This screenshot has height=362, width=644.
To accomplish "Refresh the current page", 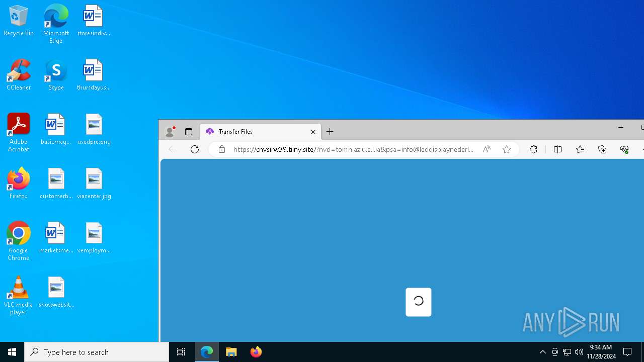I will click(195, 149).
